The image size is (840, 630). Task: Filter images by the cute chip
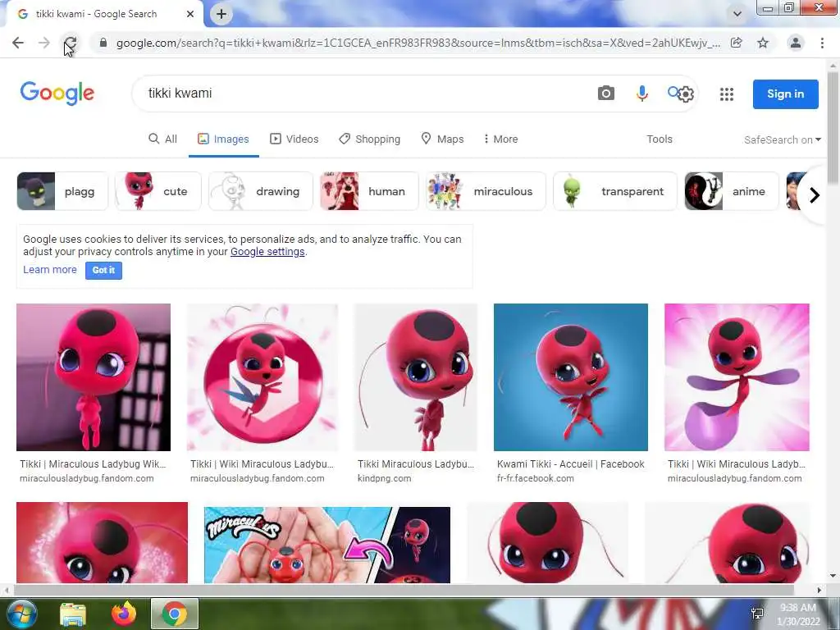coord(158,191)
